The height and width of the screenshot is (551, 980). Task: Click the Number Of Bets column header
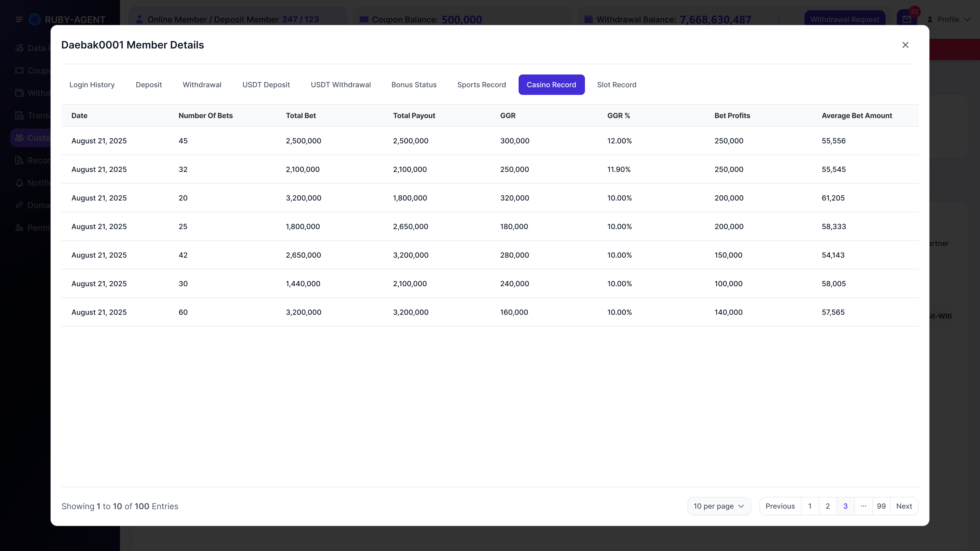[205, 116]
